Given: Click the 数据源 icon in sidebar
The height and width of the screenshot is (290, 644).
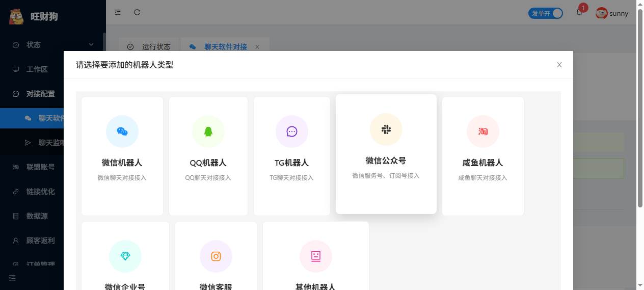Looking at the screenshot, I should (x=16, y=216).
